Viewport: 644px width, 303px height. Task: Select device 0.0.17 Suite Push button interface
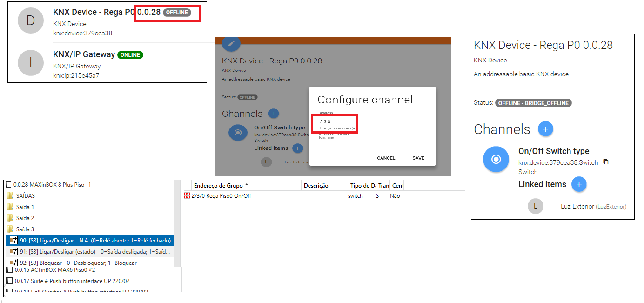(x=68, y=281)
